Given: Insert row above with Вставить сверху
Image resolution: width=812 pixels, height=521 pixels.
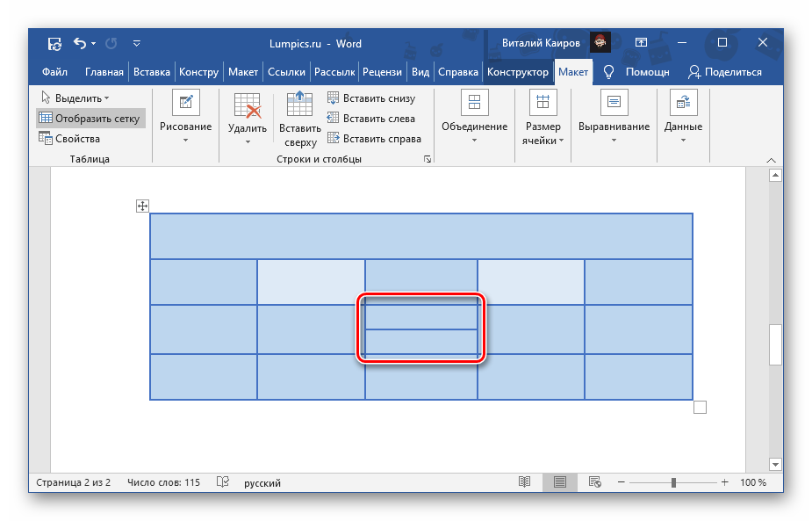Looking at the screenshot, I should (x=299, y=117).
